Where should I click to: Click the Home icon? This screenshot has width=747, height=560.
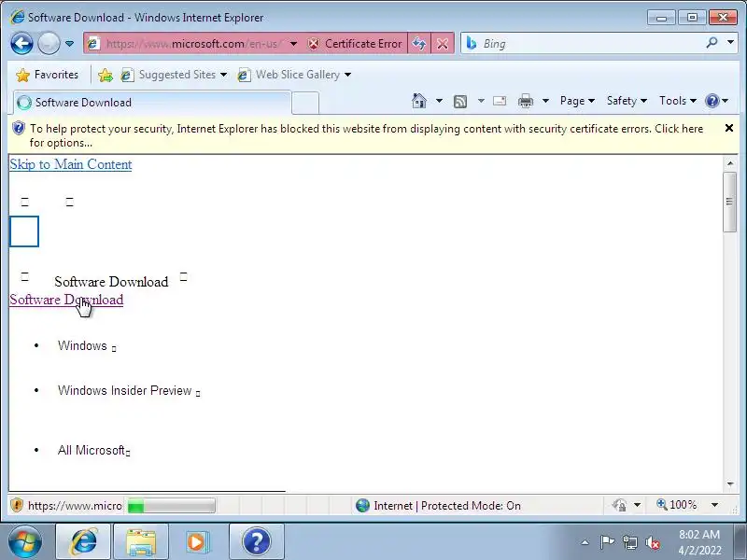pyautogui.click(x=419, y=101)
